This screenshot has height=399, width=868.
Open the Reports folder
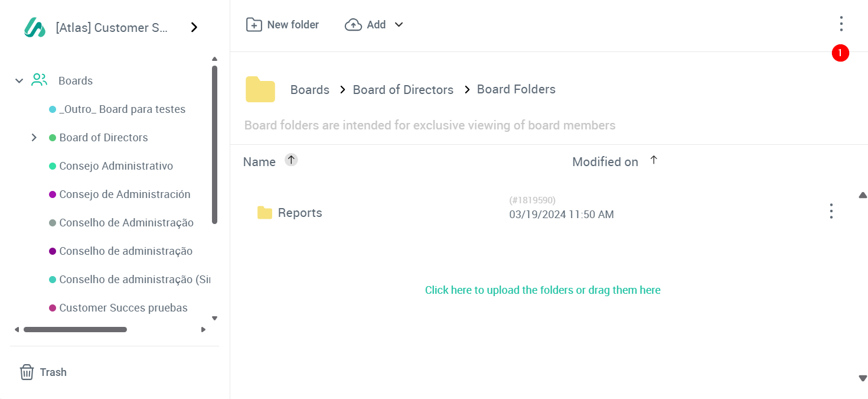tap(299, 213)
